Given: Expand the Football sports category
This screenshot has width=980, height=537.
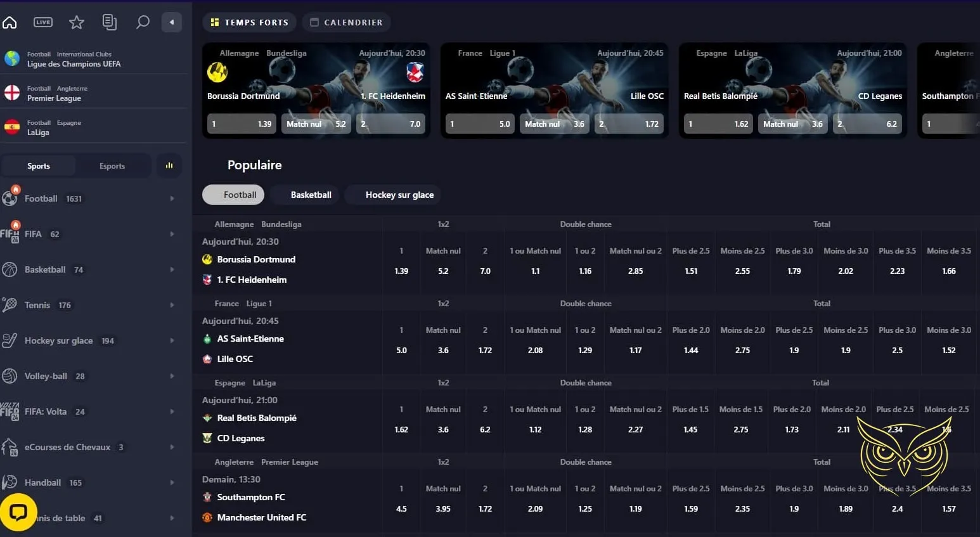Looking at the screenshot, I should pos(172,198).
